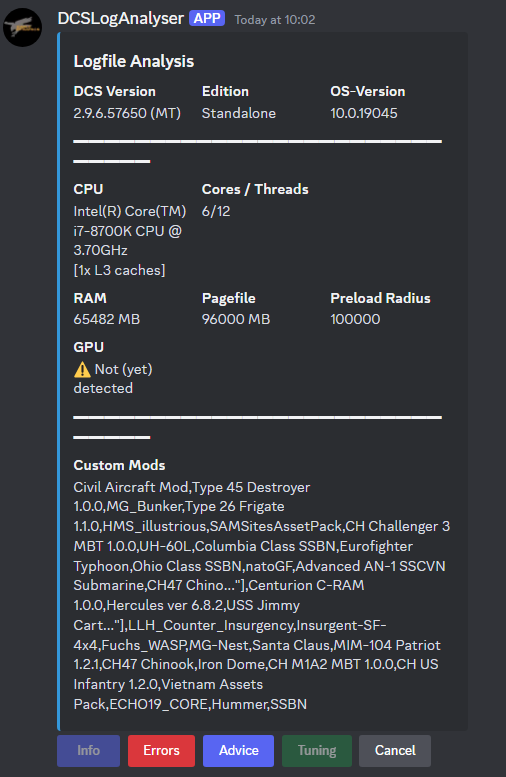Image resolution: width=506 pixels, height=777 pixels.
Task: Cancel the logfile analysis
Action: point(395,750)
